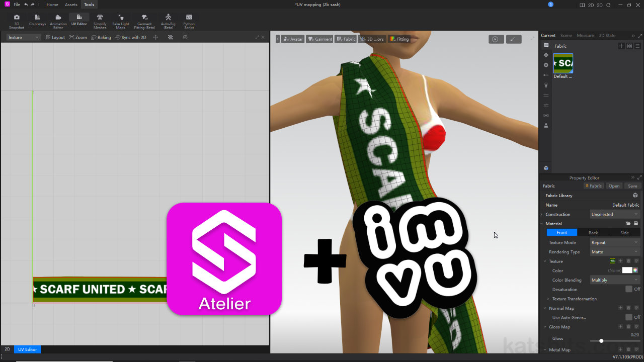The height and width of the screenshot is (362, 644).
Task: Toggle Sync with 2D in UV editor
Action: click(131, 37)
